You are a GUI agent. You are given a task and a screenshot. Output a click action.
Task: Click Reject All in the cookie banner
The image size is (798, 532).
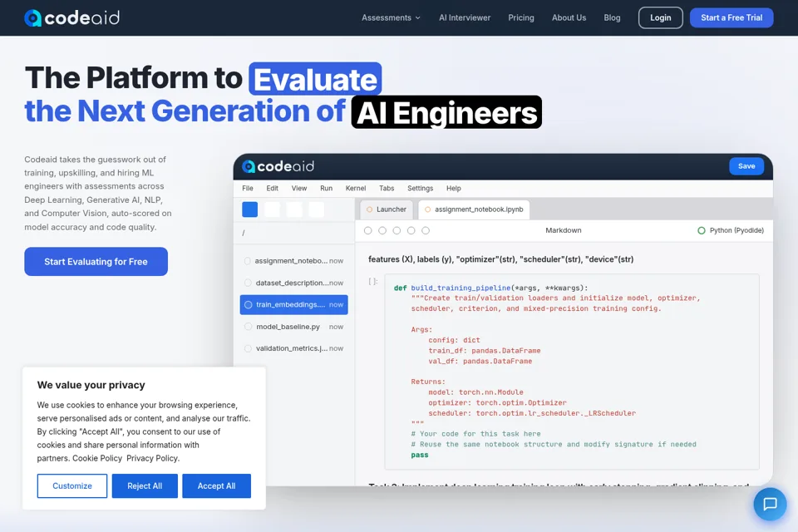[x=145, y=486]
